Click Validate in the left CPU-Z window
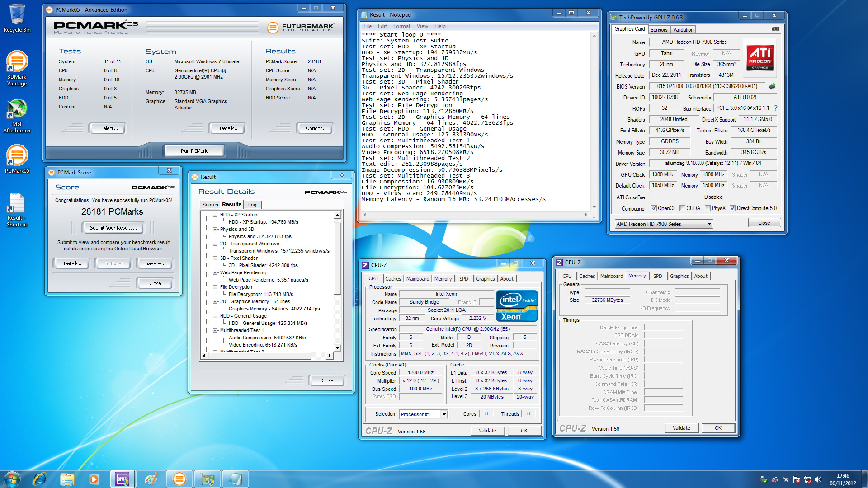 coord(487,431)
